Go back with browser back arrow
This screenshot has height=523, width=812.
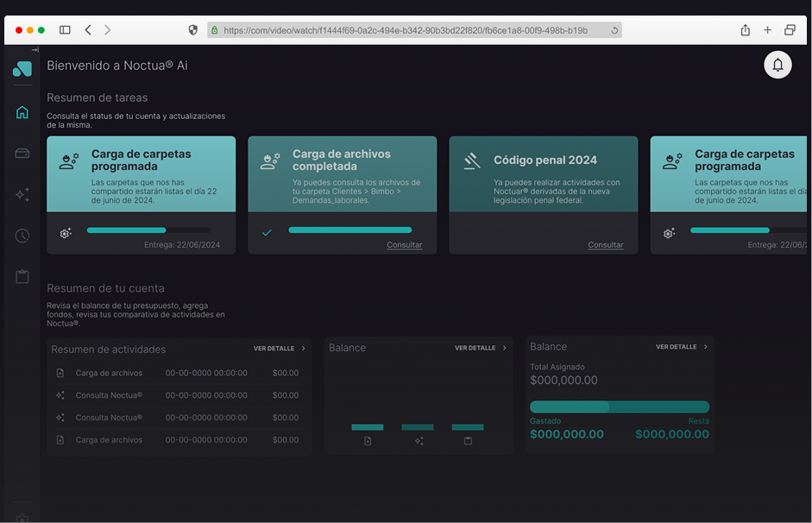(x=88, y=30)
